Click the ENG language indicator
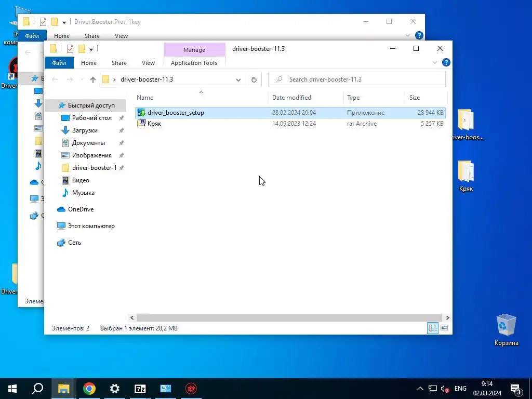Screen dimensions: 532x399 point(460,389)
